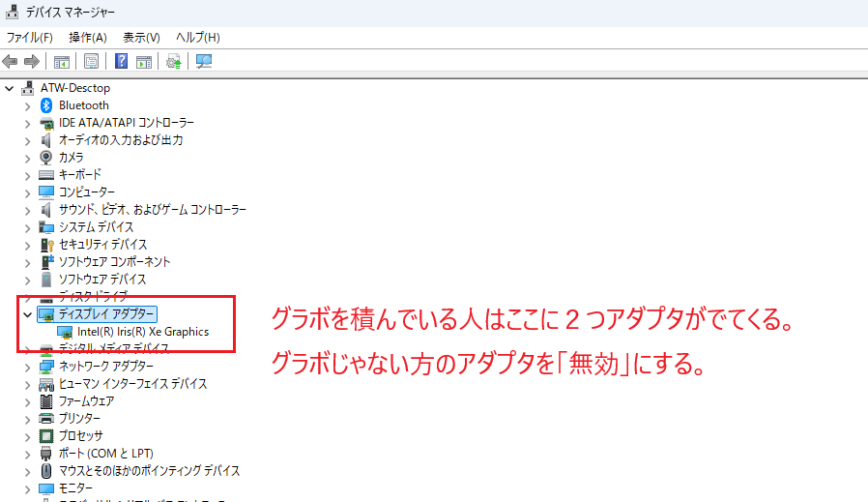Click the keyboard icon beside キーボード
Viewport: 868px width, 502px height.
(46, 175)
